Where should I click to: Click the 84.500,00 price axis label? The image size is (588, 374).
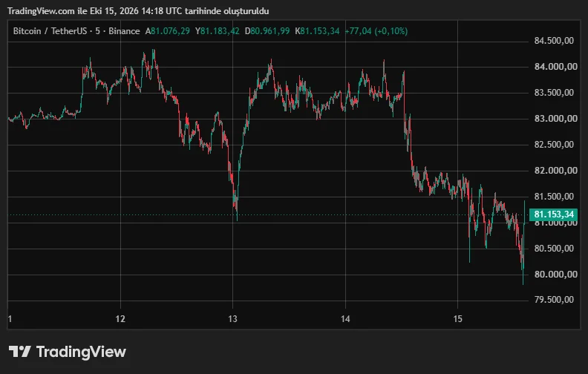click(x=554, y=41)
